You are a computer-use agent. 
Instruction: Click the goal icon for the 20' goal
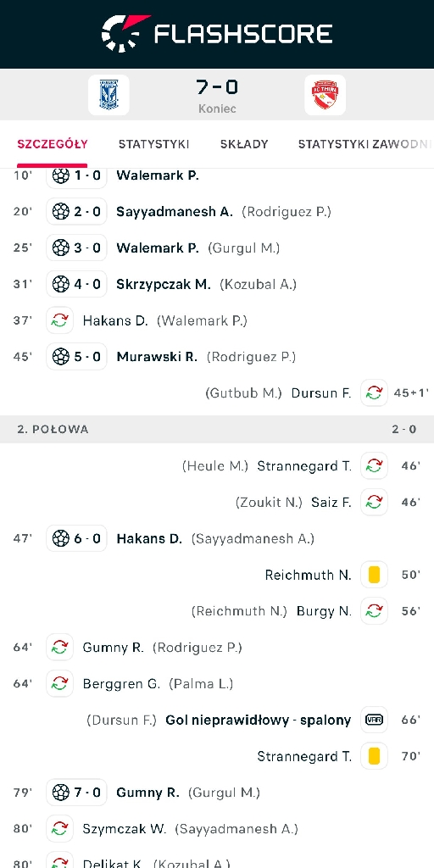61,211
